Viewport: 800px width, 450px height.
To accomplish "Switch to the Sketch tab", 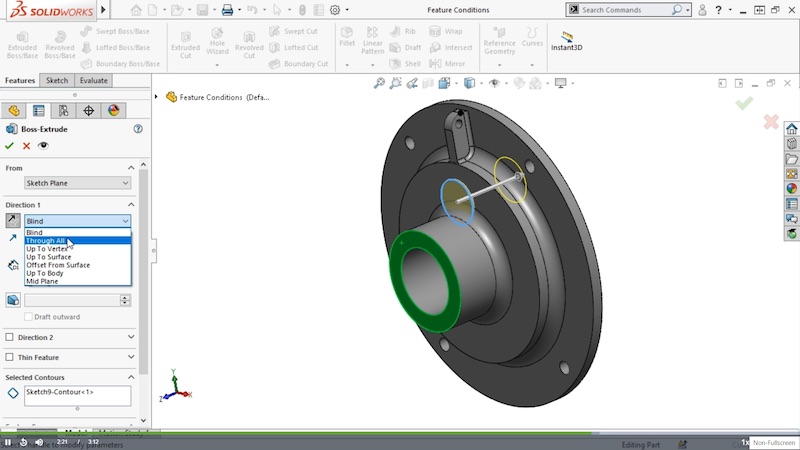I will pyautogui.click(x=57, y=81).
